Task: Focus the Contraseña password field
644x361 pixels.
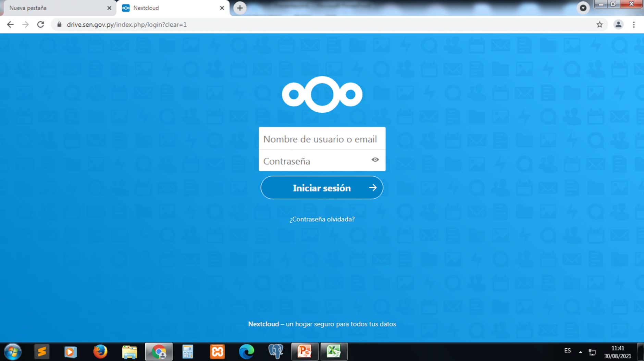Action: click(322, 160)
